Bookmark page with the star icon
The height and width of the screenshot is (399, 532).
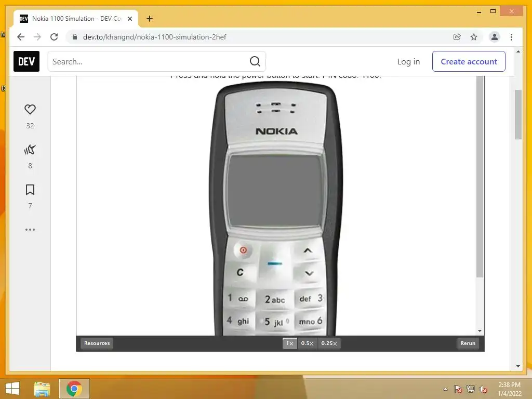click(474, 37)
